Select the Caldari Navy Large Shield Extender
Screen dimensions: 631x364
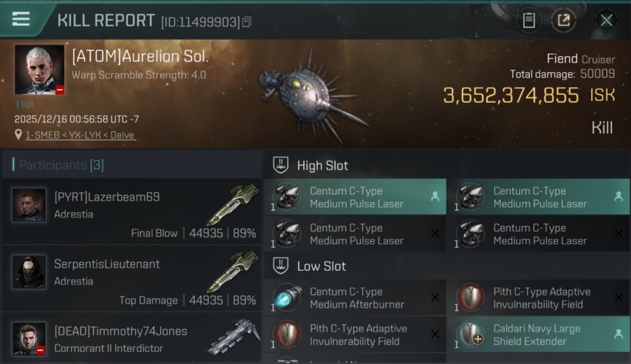[x=539, y=334]
